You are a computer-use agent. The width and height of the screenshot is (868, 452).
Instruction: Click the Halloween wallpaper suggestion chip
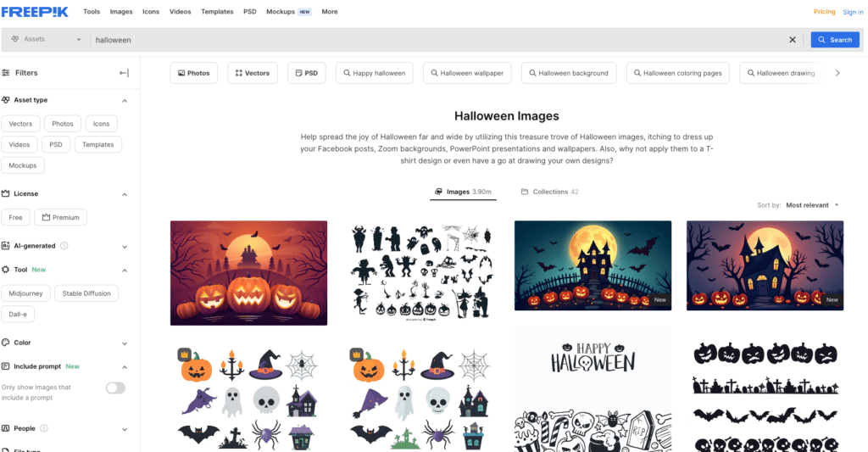tap(466, 73)
